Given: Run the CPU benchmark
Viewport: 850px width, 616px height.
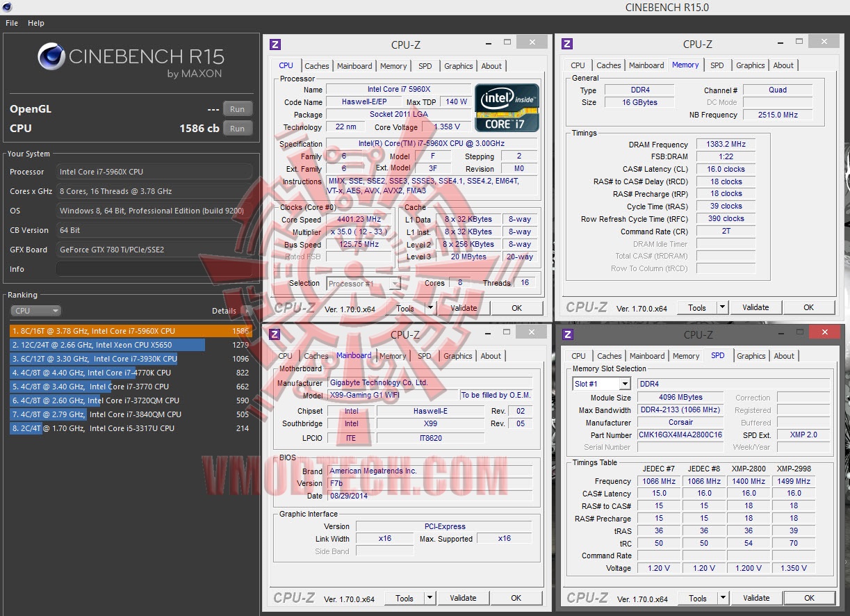Looking at the screenshot, I should 238,129.
